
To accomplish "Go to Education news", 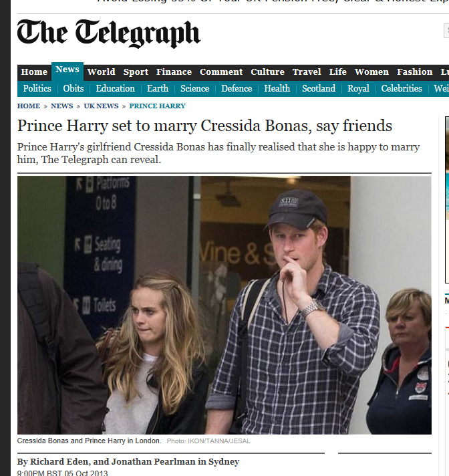I will coord(116,88).
